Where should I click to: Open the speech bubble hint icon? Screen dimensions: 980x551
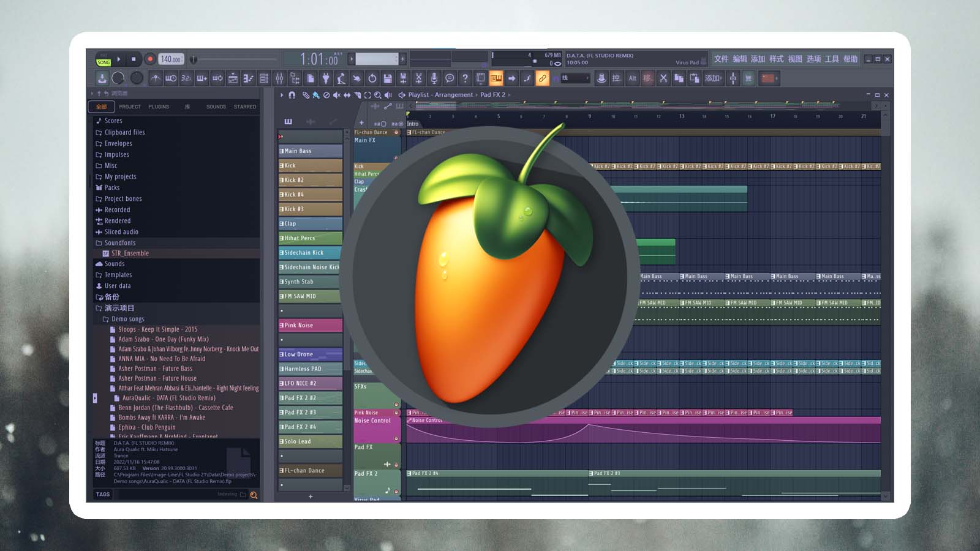450,78
